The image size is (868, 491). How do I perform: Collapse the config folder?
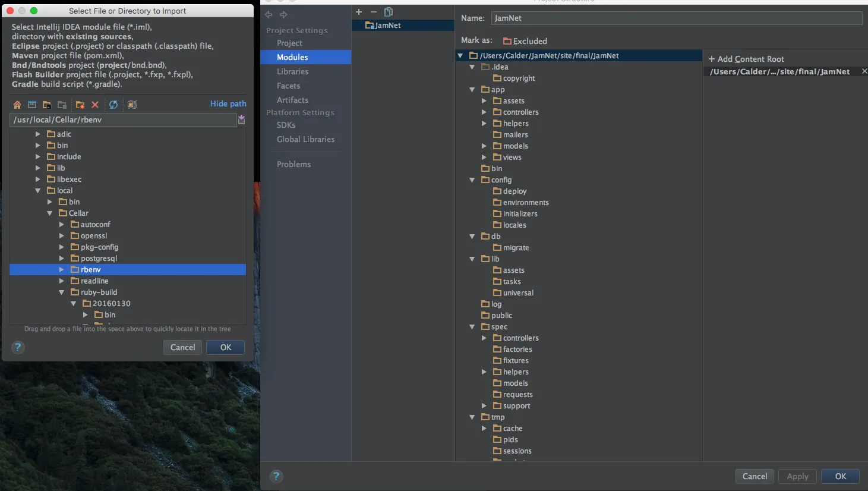click(472, 180)
